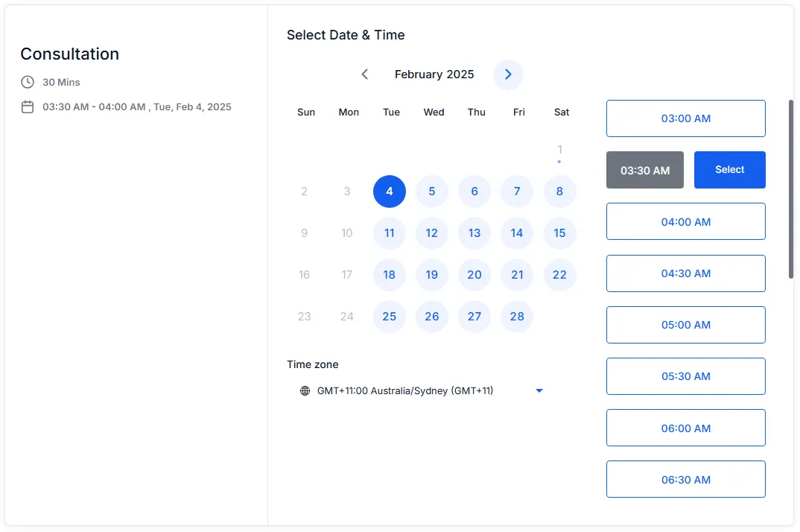Viewport: 800px width, 532px height.
Task: Select Wednesday February 5
Action: click(431, 191)
